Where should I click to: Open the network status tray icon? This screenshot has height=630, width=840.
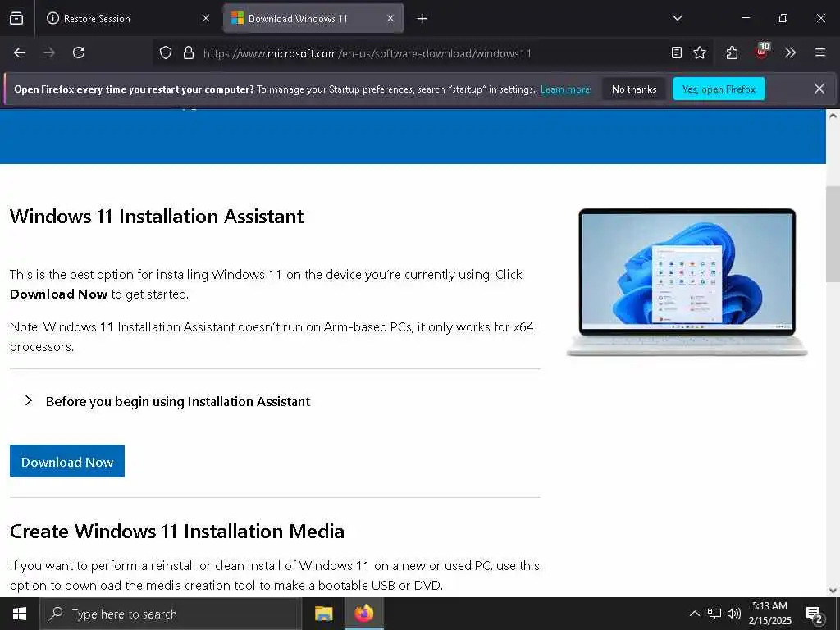[714, 614]
